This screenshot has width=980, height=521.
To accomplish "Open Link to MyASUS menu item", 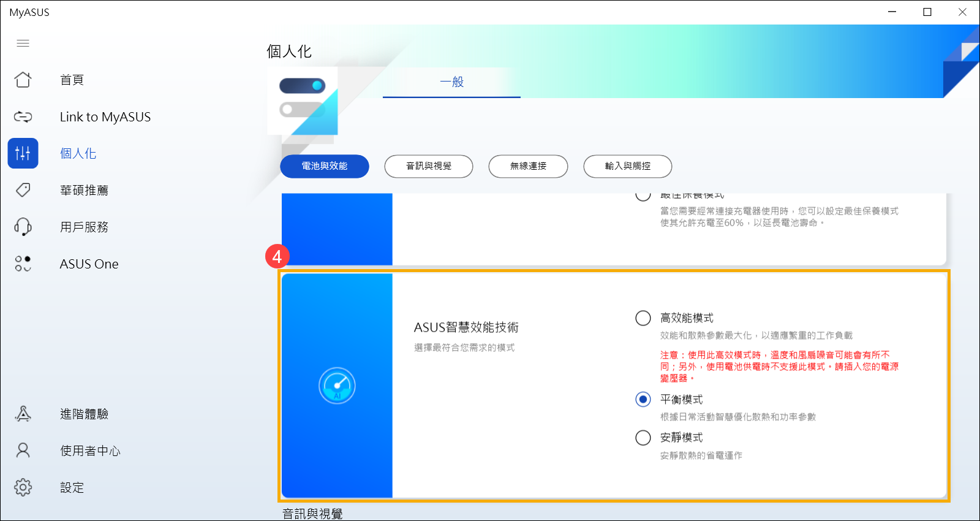I will [105, 117].
